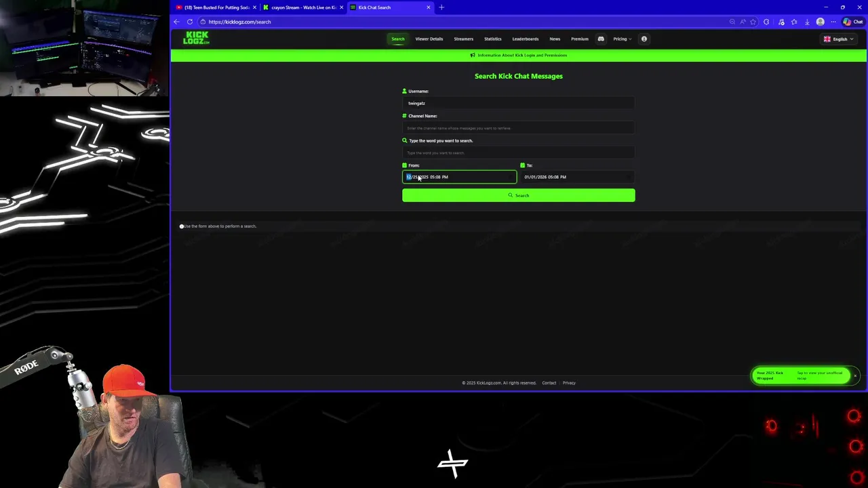
Task: Expand the Pricing dropdown
Action: (x=622, y=39)
